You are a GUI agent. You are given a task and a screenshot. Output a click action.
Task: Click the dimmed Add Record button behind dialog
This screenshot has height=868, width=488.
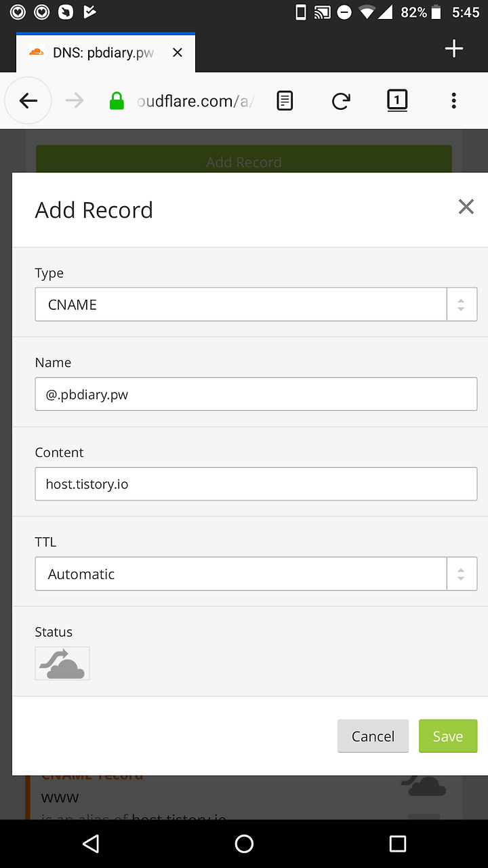244,159
